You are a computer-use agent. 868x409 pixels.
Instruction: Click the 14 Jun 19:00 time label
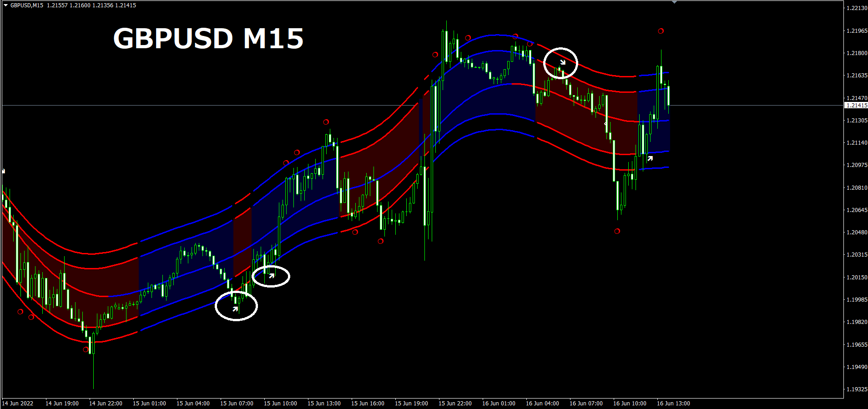[62, 404]
